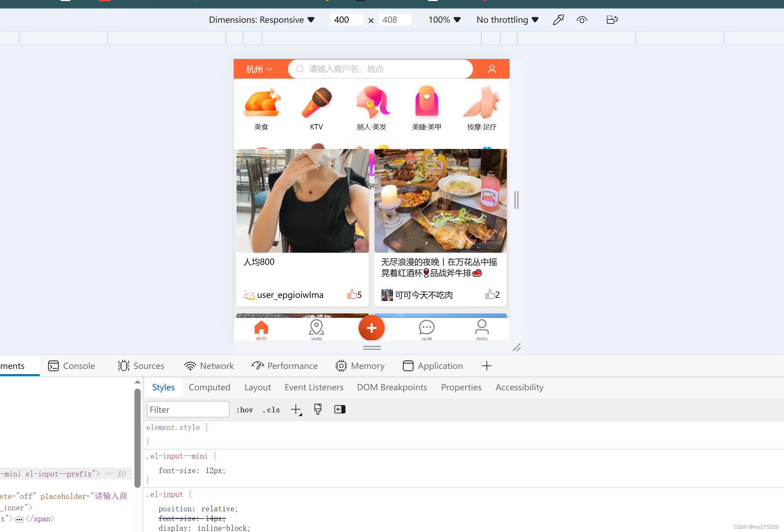Image resolution: width=784 pixels, height=532 pixels.
Task: Switch to the Computed tab
Action: tap(209, 387)
